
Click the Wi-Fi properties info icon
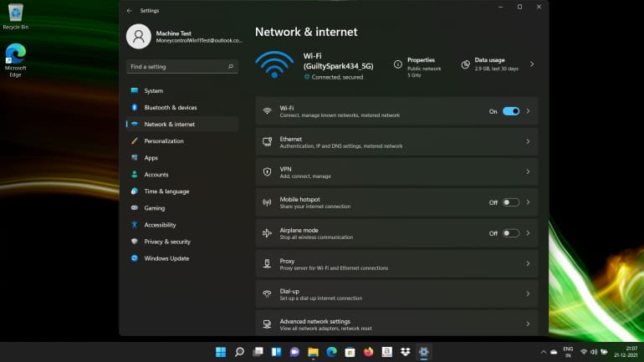397,64
